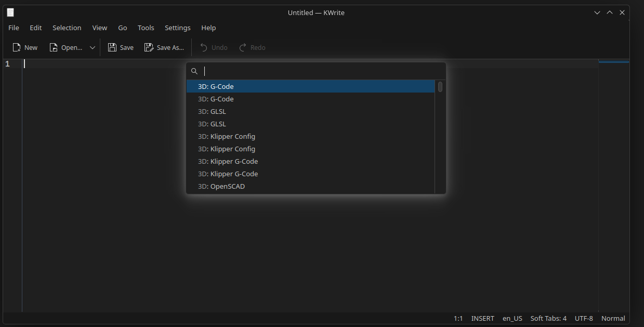Click the KWrite document icon in title bar

coord(10,12)
